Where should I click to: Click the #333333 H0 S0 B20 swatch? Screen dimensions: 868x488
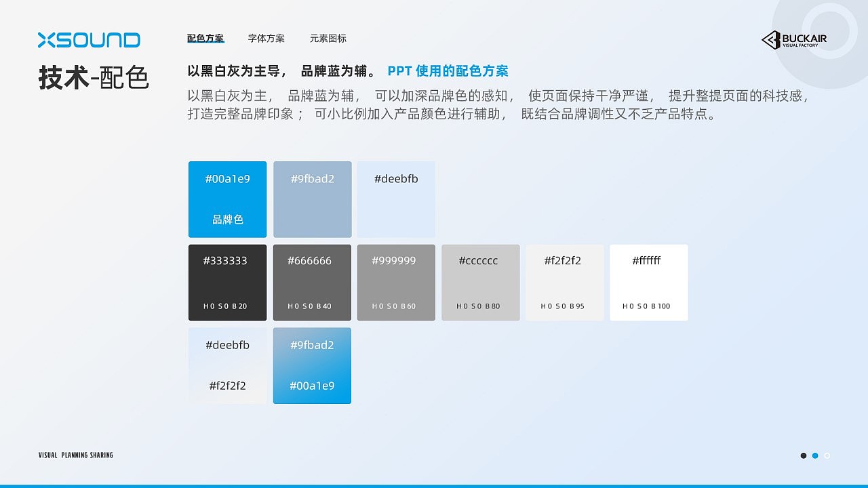[227, 282]
